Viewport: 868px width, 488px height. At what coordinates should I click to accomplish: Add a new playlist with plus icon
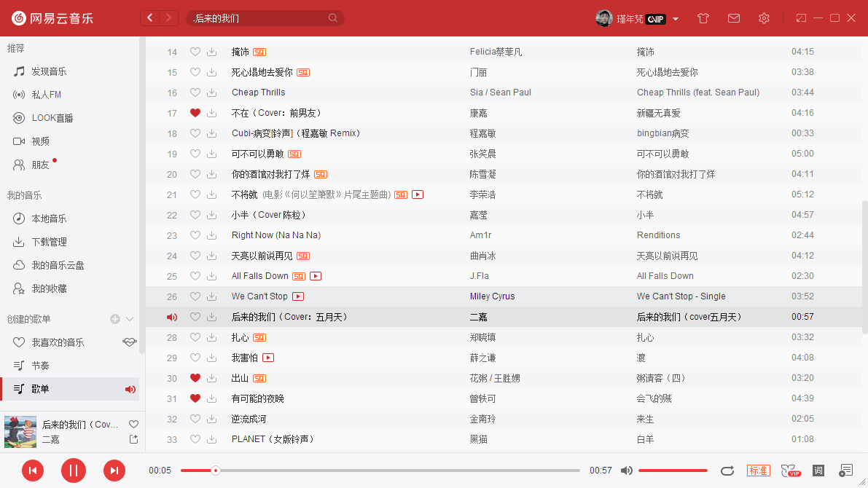click(x=115, y=319)
